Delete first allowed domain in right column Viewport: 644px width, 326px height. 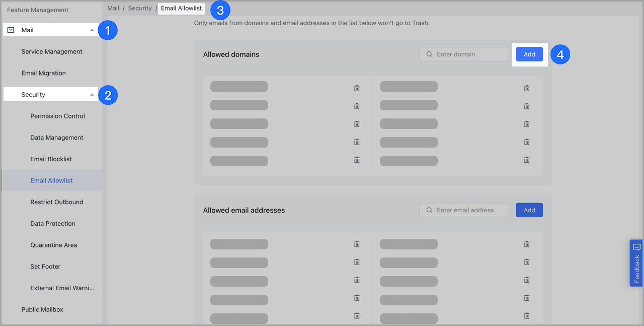(527, 88)
